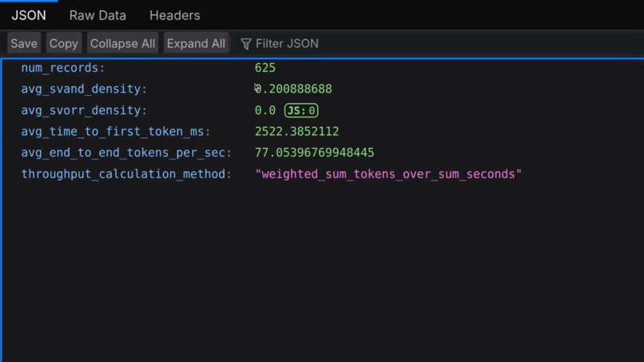Click the Copy button
This screenshot has height=362, width=644.
pos(64,43)
